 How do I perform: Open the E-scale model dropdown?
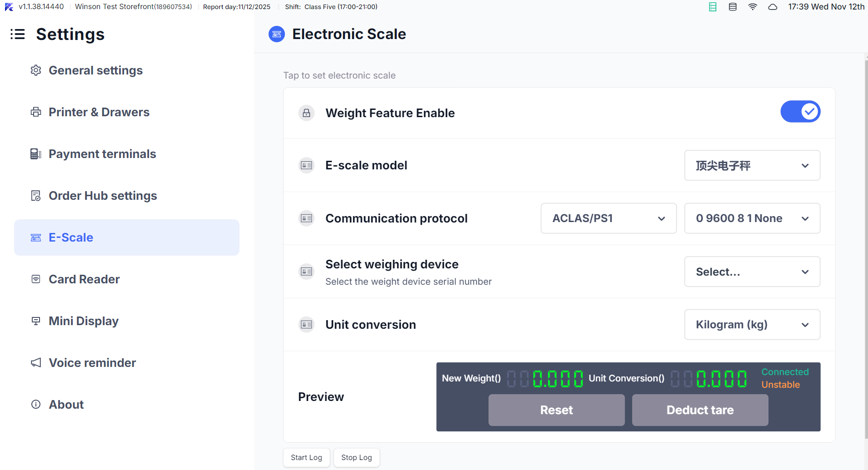tap(752, 165)
